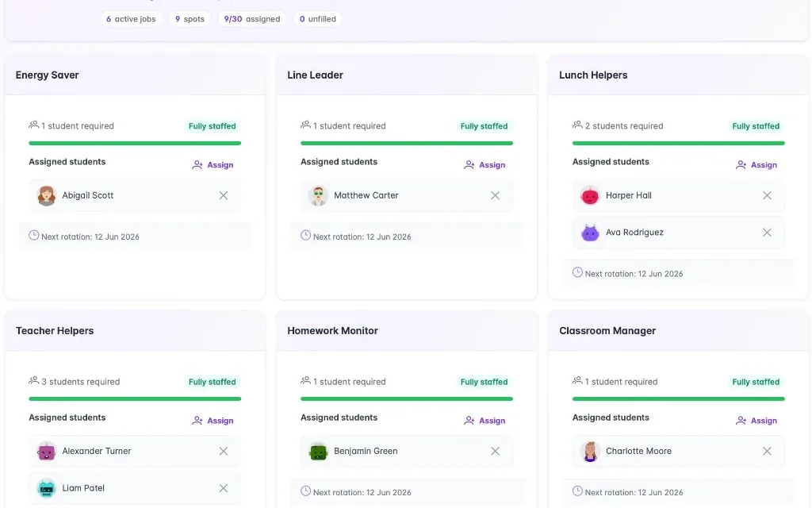Click people icon in Line Leader card
812x508 pixels.
tap(305, 125)
